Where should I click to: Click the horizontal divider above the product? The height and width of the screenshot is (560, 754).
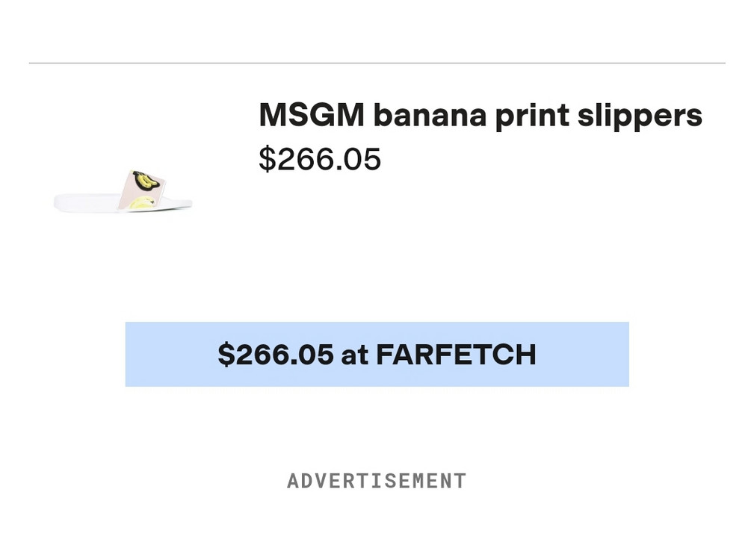tap(377, 60)
